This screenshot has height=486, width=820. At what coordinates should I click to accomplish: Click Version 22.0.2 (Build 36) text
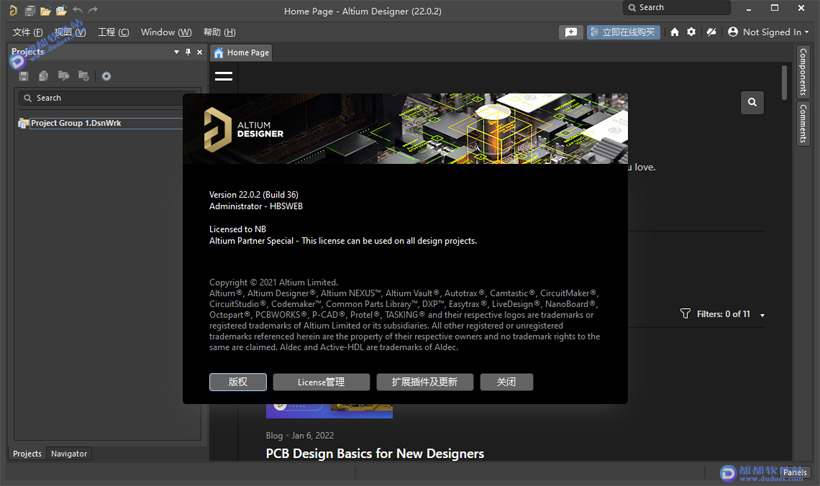[254, 195]
